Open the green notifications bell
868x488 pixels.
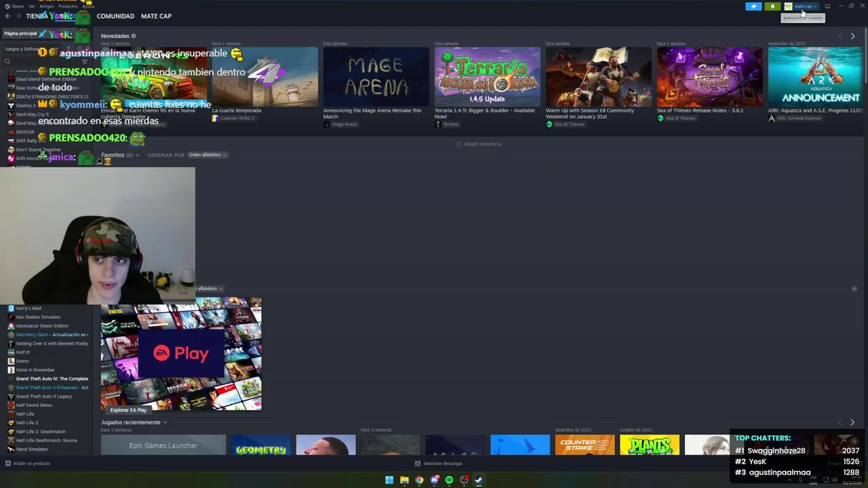[772, 6]
